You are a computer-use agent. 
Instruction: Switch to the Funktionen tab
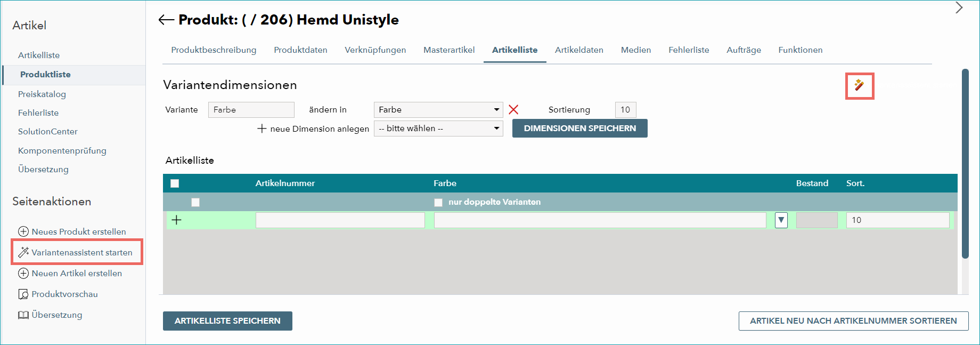801,50
